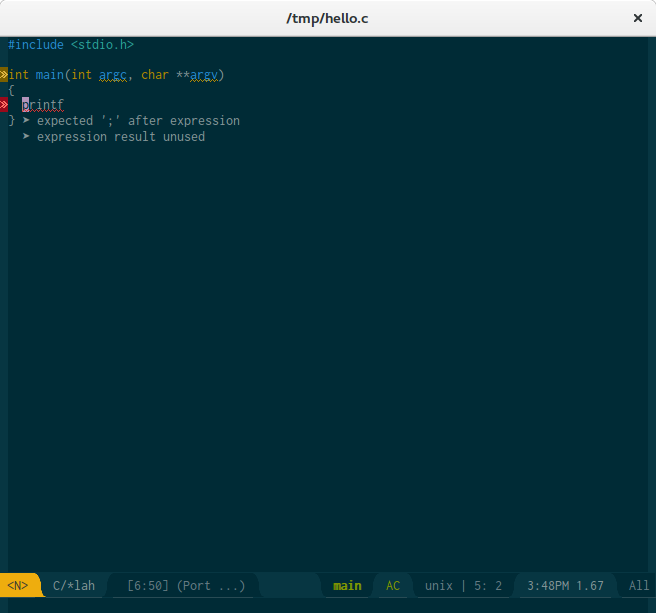Image resolution: width=656 pixels, height=613 pixels.
Task: Click the red error fringe marker at printf
Action: [x=4, y=104]
